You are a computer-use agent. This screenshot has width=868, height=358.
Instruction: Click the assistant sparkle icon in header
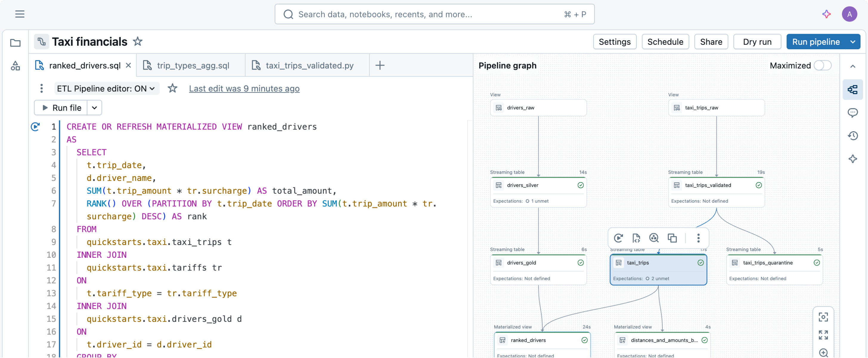point(826,14)
